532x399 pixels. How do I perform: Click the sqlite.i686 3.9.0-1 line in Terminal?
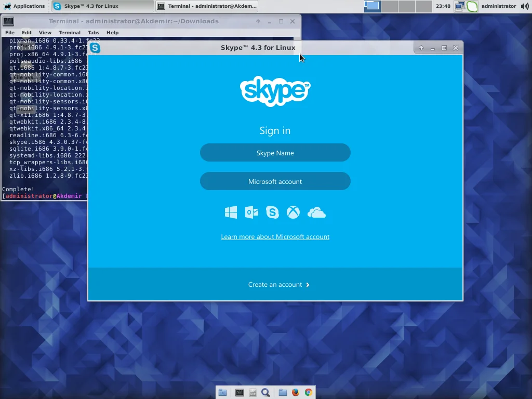(48, 149)
